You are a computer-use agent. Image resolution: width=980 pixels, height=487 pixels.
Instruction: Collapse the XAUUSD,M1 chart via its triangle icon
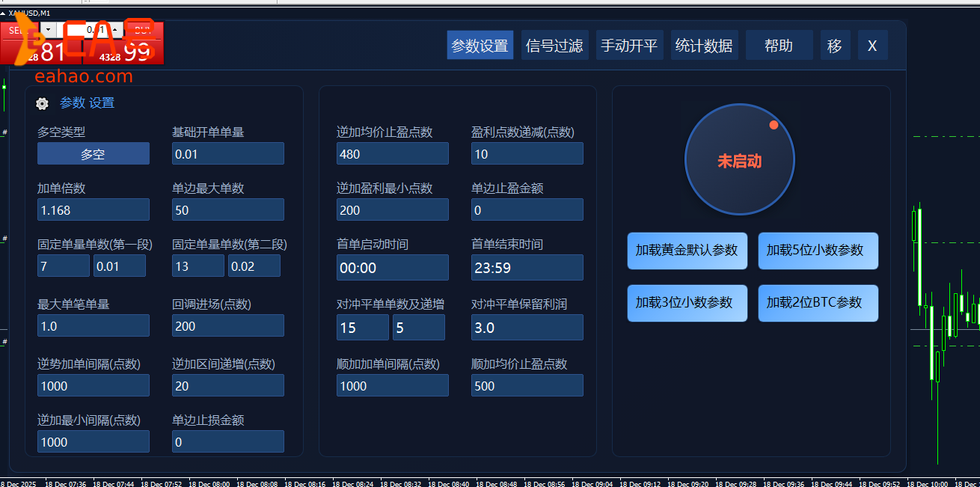4,13
